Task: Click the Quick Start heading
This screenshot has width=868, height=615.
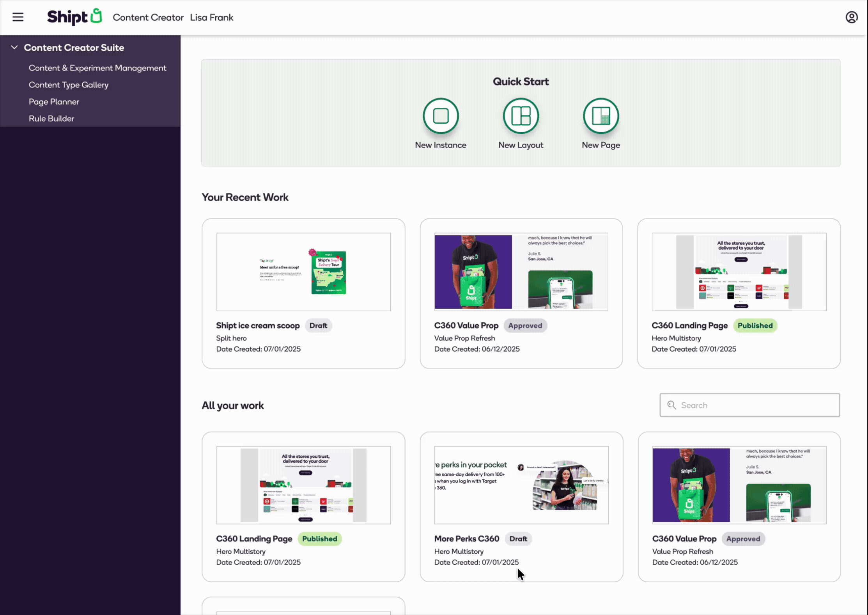Action: 521,81
